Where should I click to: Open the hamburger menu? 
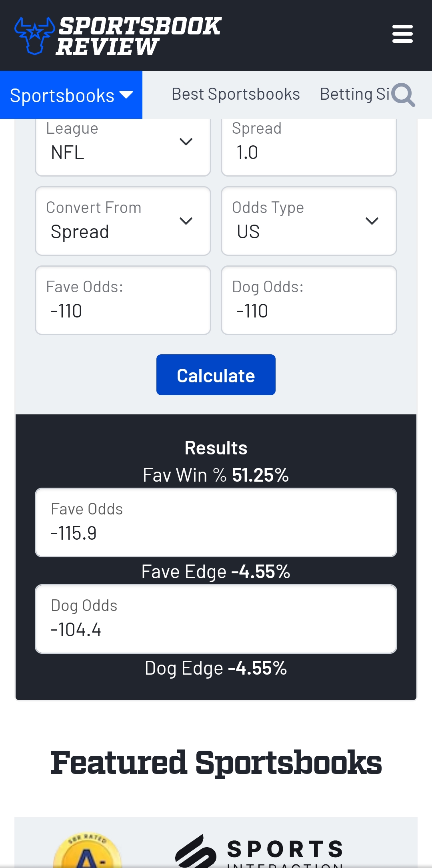pos(402,34)
